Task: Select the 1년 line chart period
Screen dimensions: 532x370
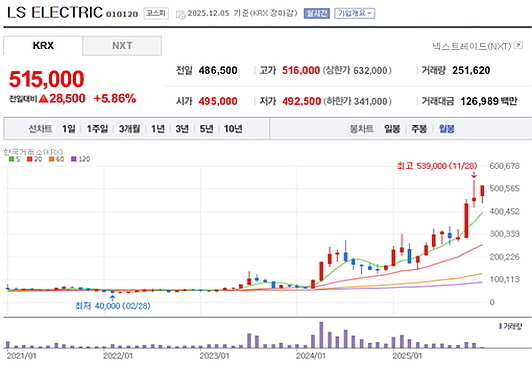Action: [x=158, y=129]
